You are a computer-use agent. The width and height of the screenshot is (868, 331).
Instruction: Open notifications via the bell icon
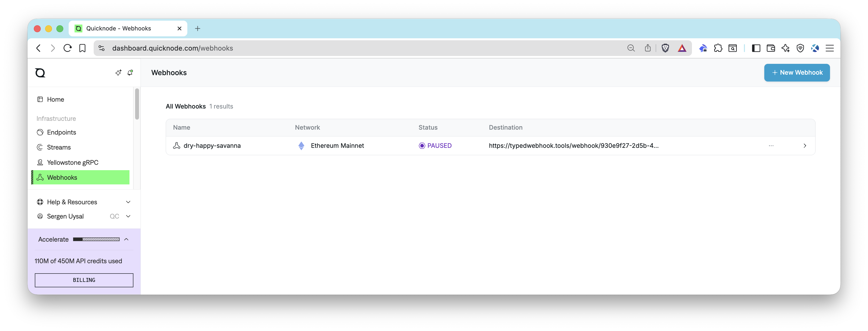click(130, 72)
